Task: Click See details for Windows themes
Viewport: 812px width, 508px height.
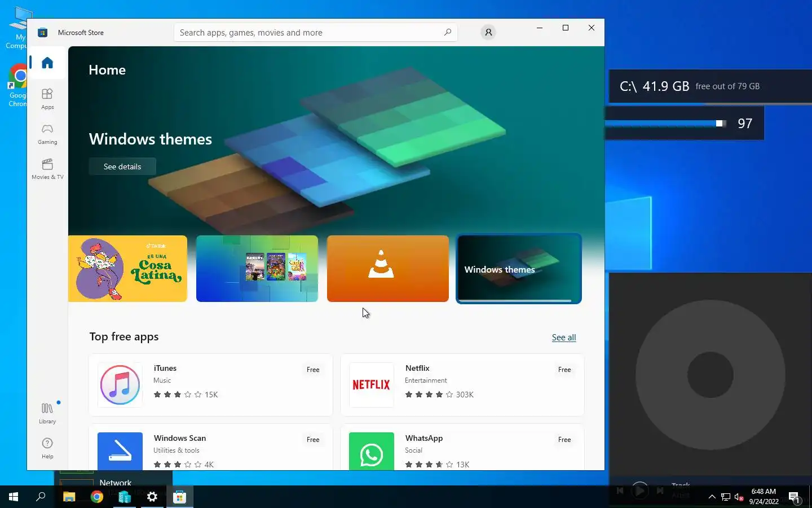Action: coord(122,167)
